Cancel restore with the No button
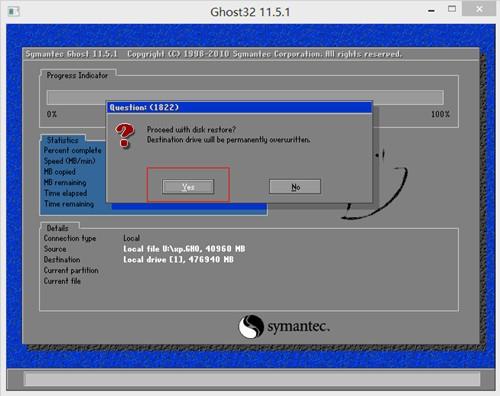 point(295,187)
